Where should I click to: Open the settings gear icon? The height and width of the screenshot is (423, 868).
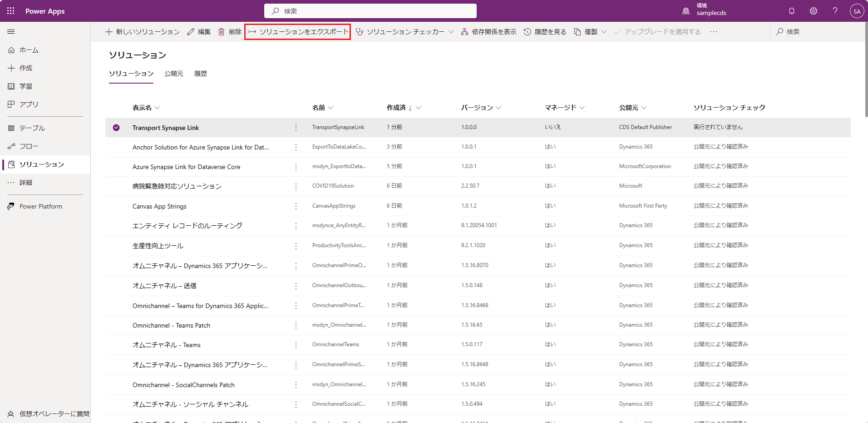(813, 11)
